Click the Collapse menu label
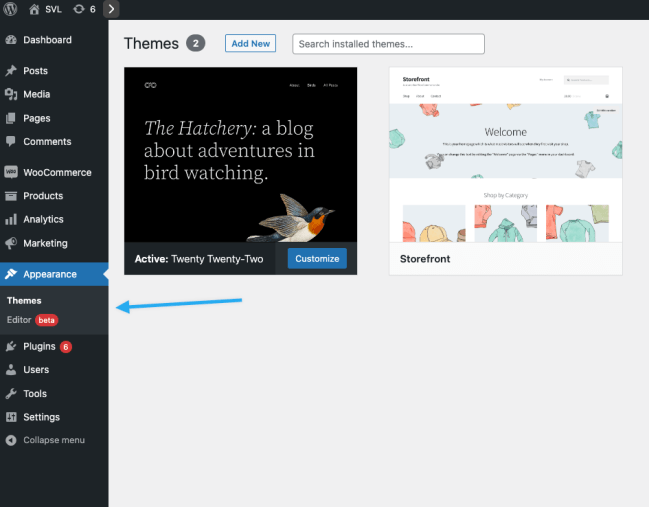This screenshot has height=507, width=649. [54, 440]
